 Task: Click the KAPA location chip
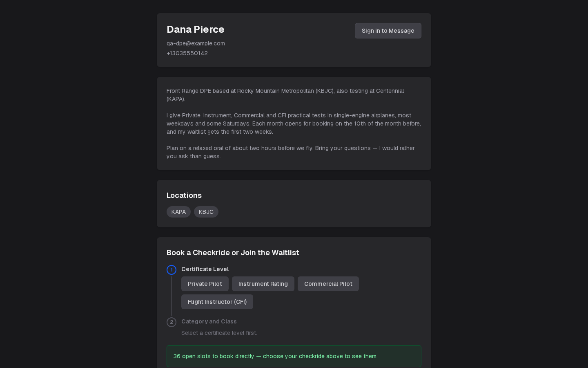point(178,212)
